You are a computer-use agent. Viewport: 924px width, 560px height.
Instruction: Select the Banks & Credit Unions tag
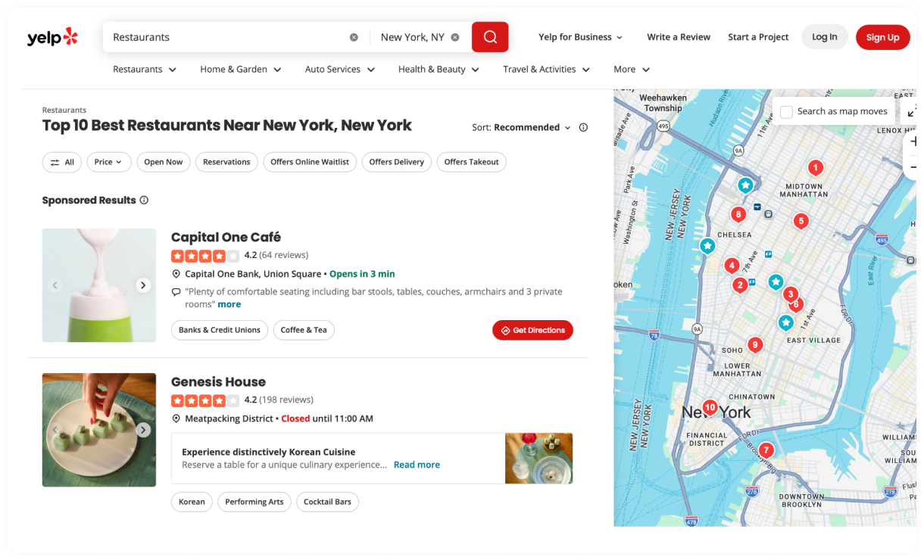(x=220, y=330)
